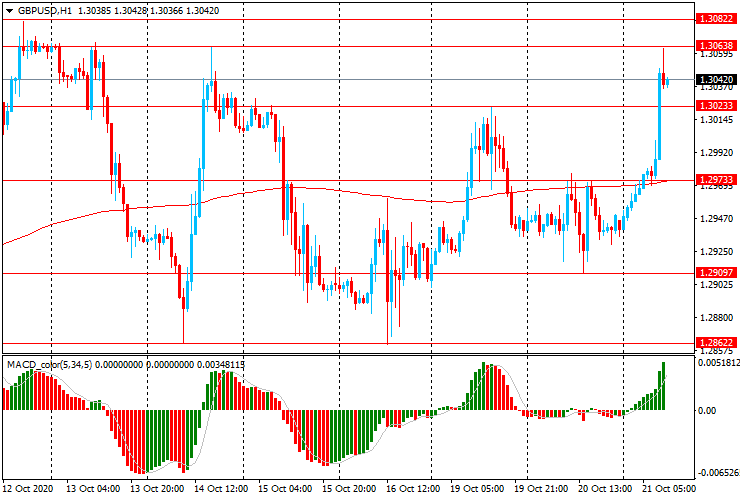Click the MACD_color(5,34,5) indicator label

(x=50, y=364)
